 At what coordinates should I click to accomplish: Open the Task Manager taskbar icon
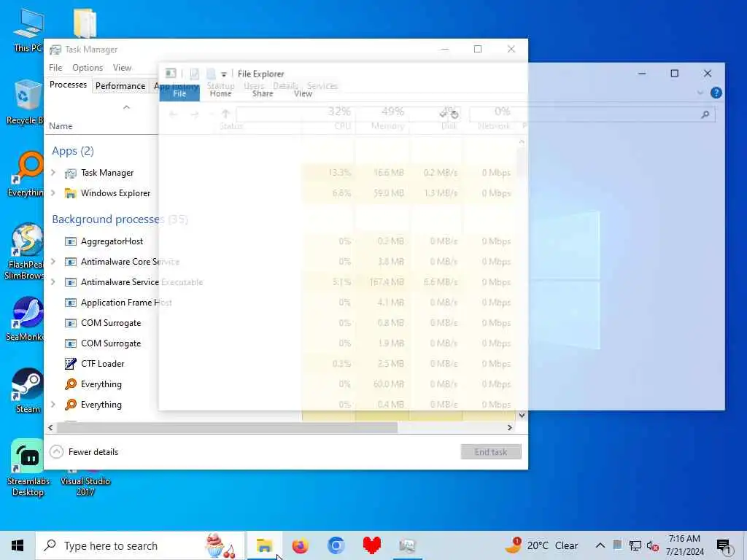click(x=407, y=545)
